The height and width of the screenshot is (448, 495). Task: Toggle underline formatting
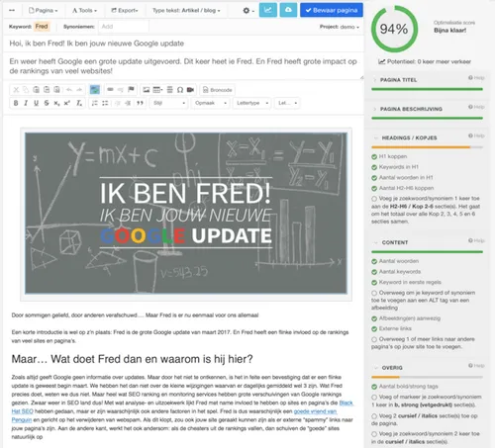(x=37, y=103)
